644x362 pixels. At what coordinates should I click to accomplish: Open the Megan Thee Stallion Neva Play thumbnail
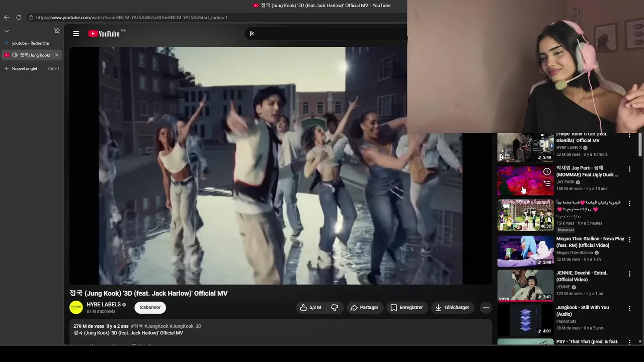[525, 251]
